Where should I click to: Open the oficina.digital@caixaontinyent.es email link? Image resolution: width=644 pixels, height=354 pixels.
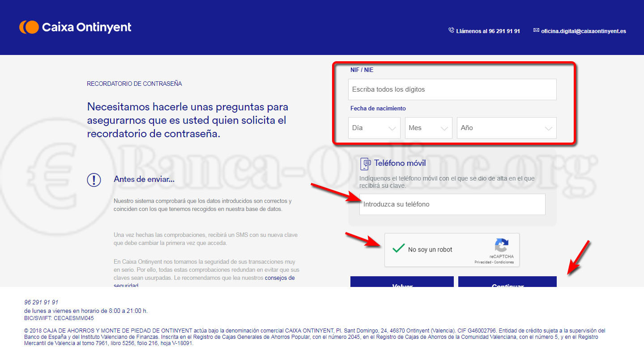tap(584, 31)
